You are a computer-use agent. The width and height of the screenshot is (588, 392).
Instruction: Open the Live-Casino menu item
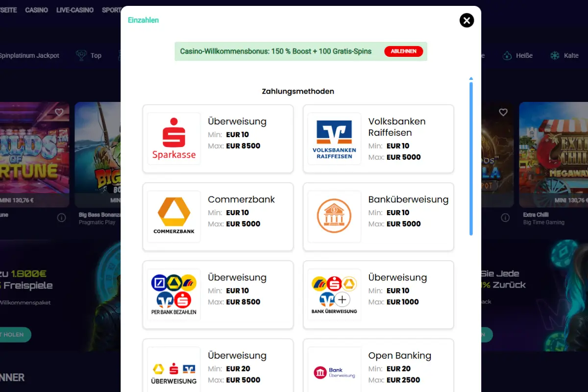[75, 10]
